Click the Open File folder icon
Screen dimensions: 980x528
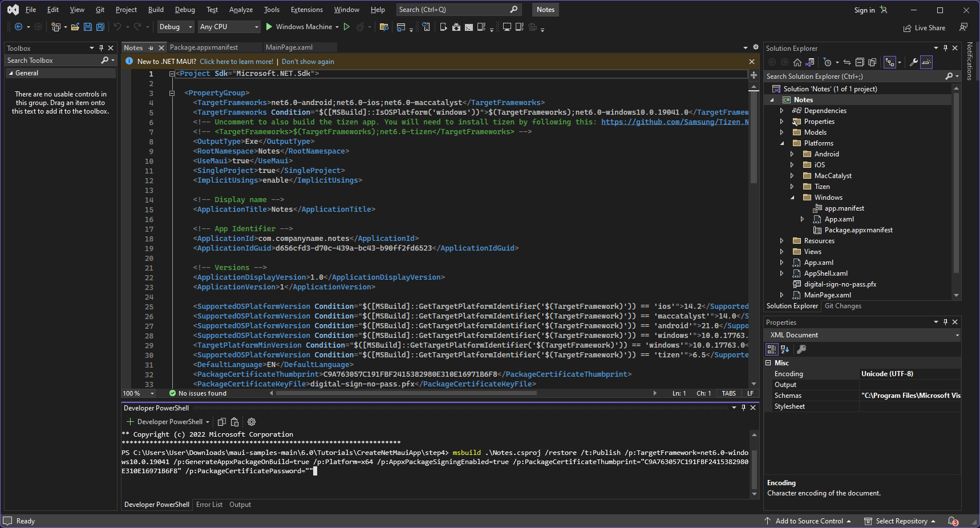[76, 27]
